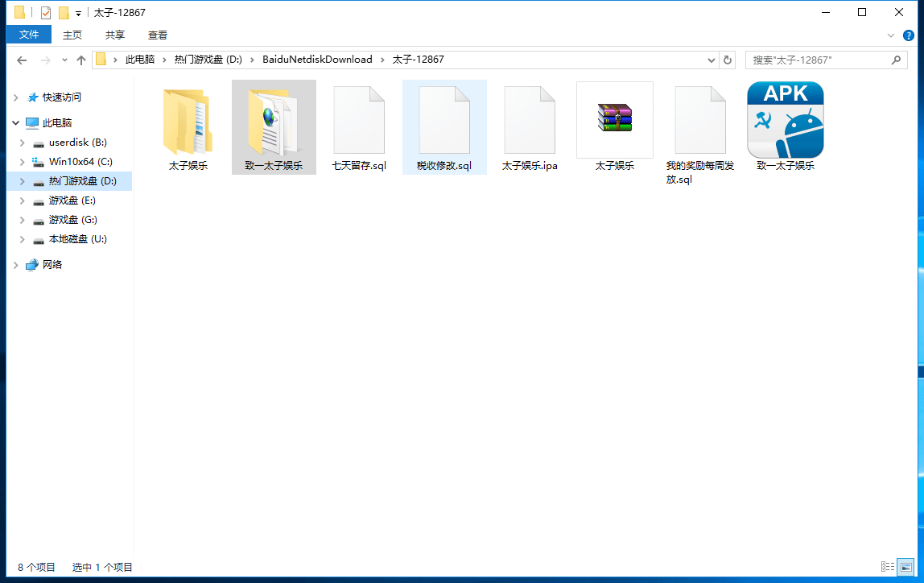Select the 太子娱乐 WinRAR archive icon
The image size is (924, 583).
tap(615, 118)
